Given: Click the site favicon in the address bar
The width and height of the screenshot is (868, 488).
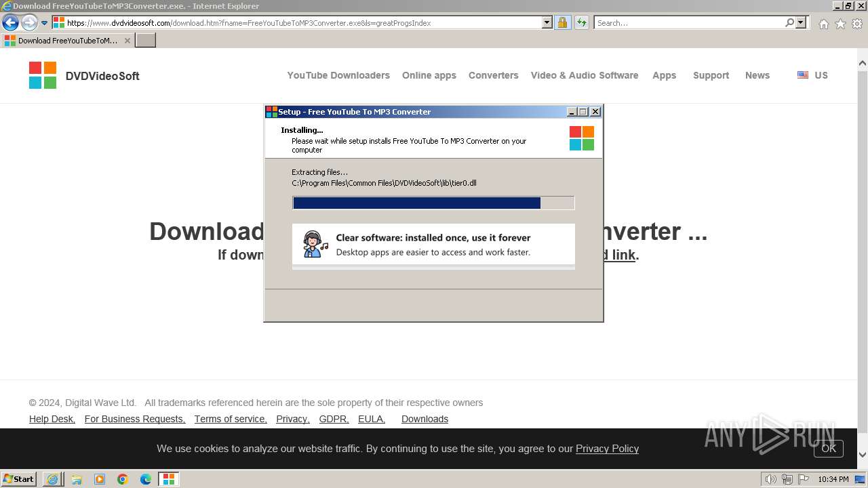Looking at the screenshot, I should click(x=59, y=23).
